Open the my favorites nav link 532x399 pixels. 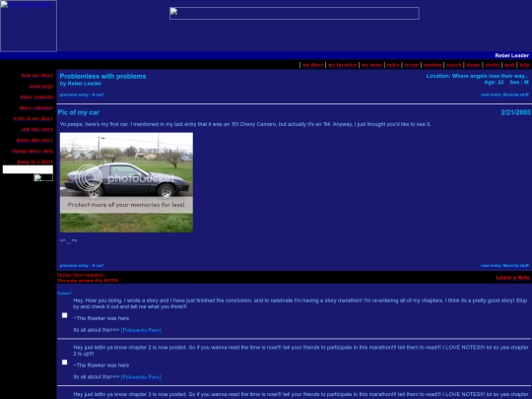point(342,65)
